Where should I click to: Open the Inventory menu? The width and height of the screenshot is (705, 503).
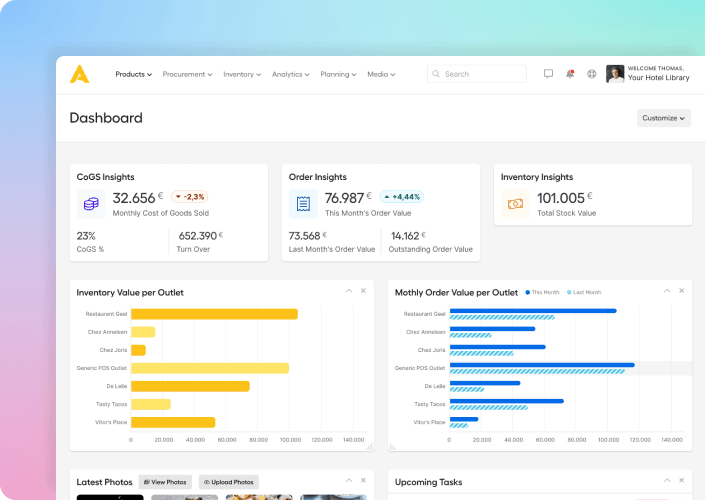point(242,74)
